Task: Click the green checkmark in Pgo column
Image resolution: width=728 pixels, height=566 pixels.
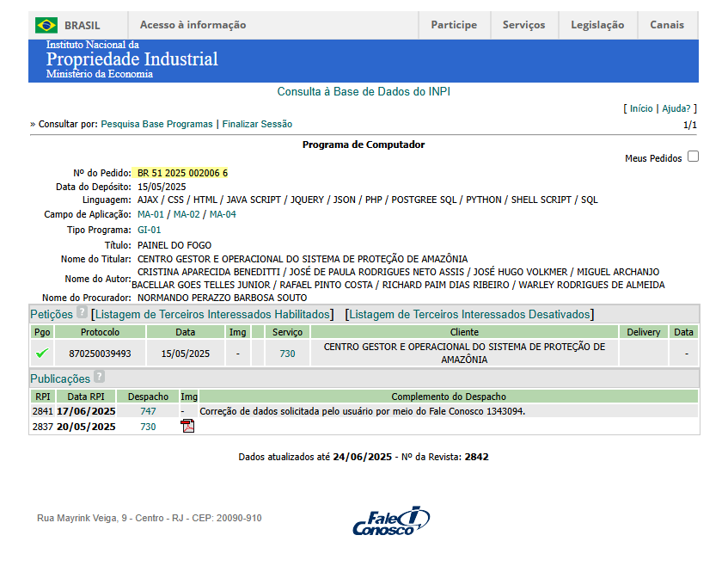Action: click(41, 353)
